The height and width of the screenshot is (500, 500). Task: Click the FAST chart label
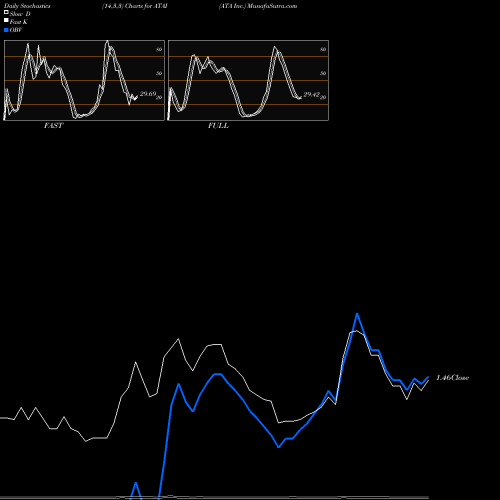53,126
